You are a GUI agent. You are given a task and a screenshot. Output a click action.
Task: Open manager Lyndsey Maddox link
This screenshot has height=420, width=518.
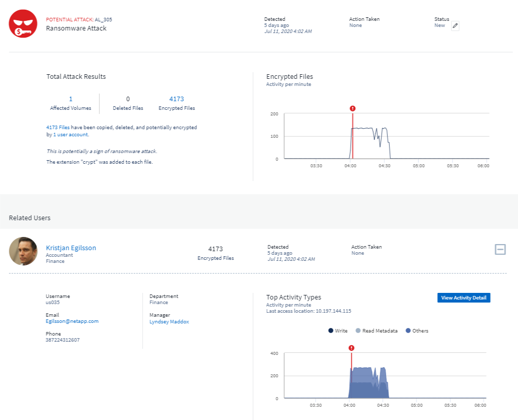click(168, 322)
